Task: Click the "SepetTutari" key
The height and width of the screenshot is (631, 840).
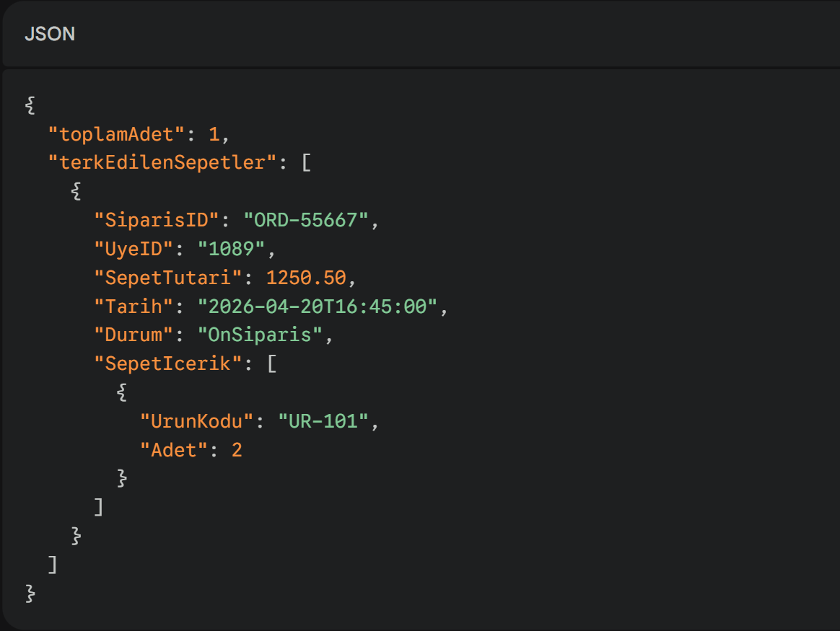Action: pyautogui.click(x=168, y=278)
